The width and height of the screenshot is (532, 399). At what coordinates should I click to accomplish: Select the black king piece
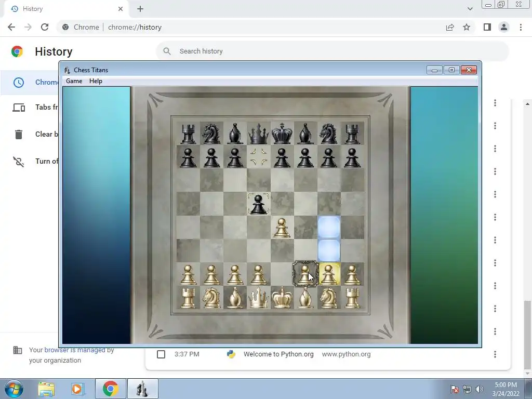[282, 134]
